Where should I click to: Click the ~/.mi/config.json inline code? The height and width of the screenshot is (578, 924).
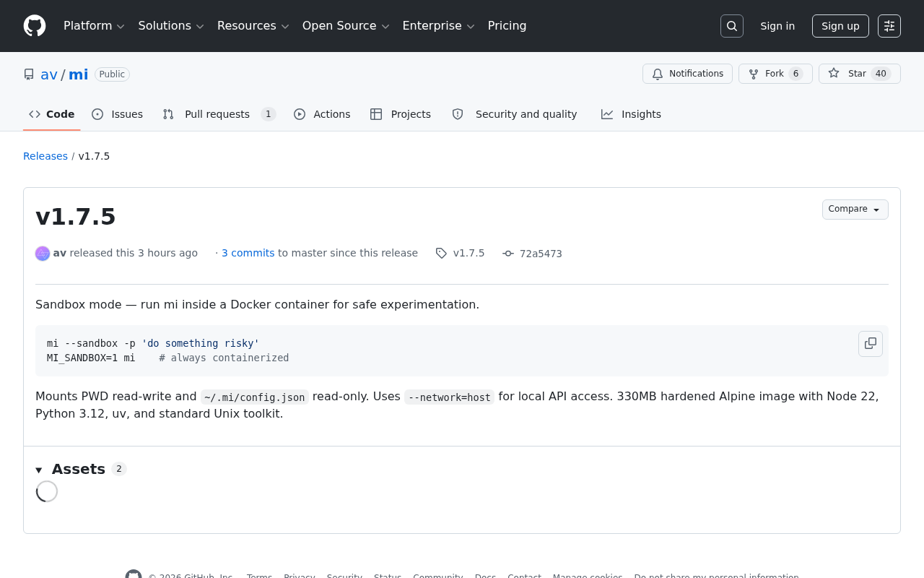coord(255,397)
